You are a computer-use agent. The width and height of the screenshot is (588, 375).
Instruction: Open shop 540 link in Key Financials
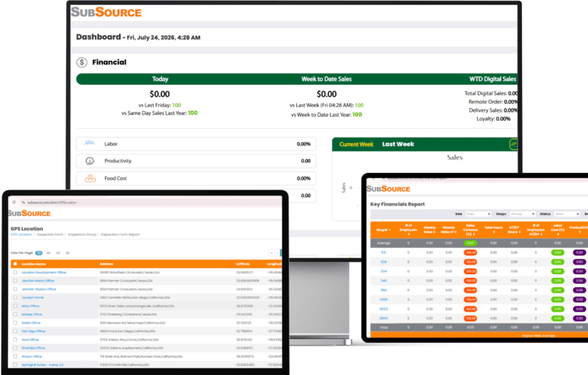click(x=383, y=280)
